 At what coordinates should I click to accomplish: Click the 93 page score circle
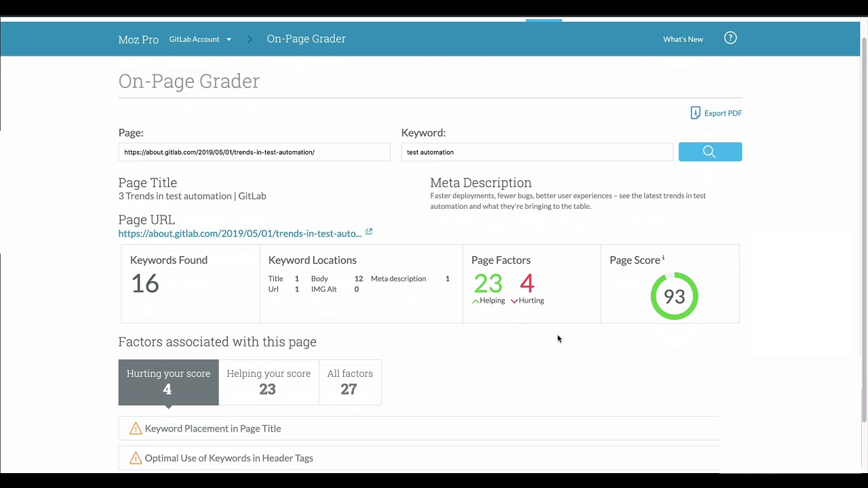coord(674,296)
